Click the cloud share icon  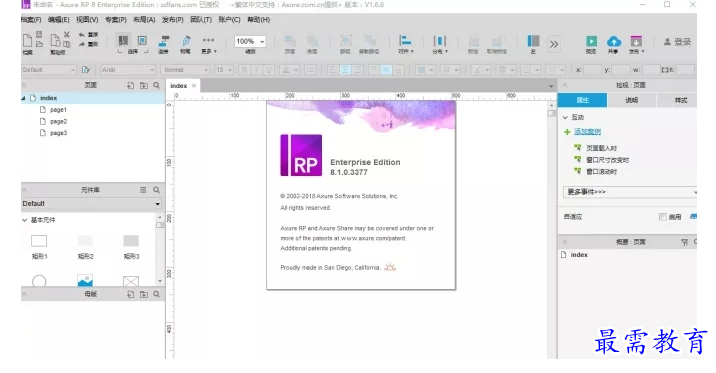pos(614,42)
